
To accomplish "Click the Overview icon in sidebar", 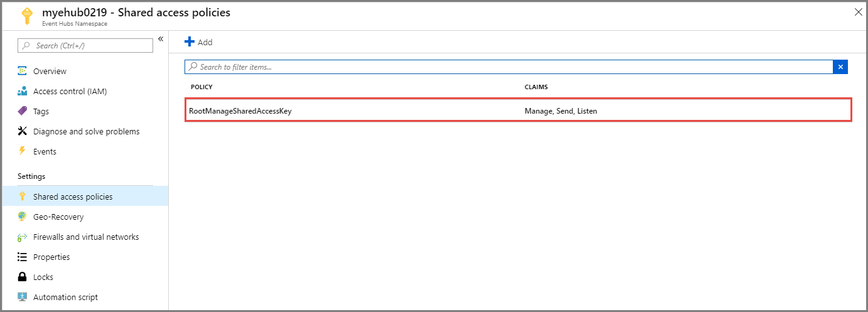I will click(23, 71).
